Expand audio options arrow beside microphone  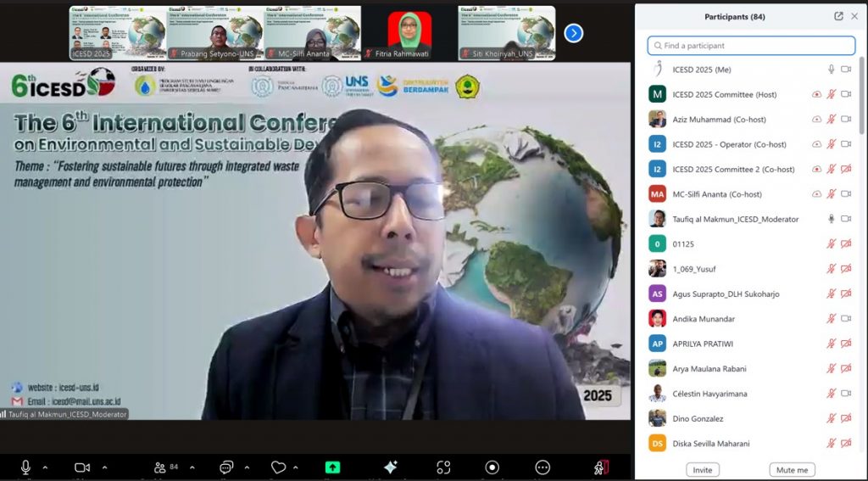click(45, 467)
